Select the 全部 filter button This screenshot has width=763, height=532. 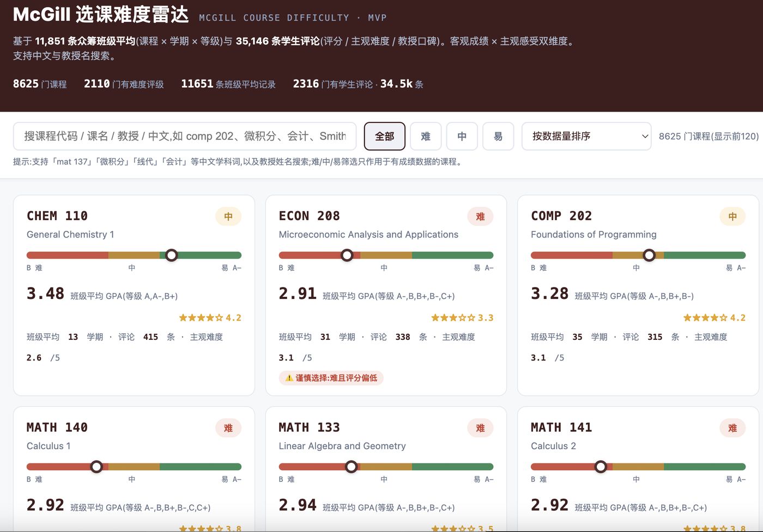pos(384,136)
